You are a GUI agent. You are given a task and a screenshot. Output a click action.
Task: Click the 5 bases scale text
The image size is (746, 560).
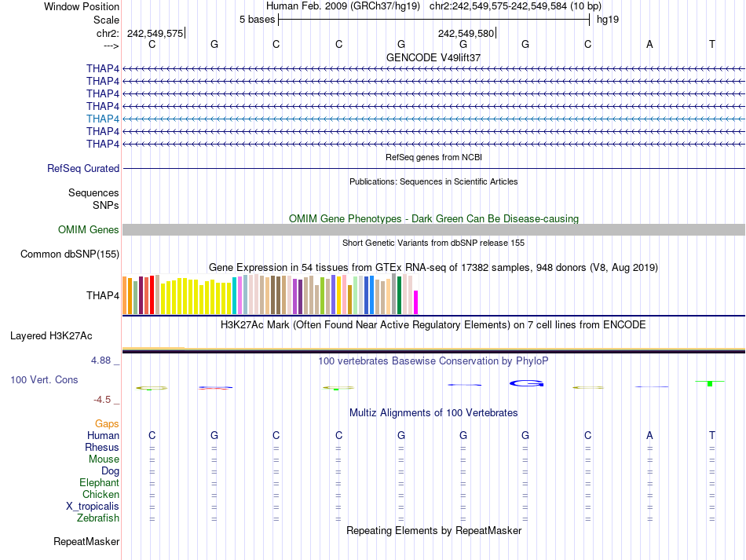point(257,20)
